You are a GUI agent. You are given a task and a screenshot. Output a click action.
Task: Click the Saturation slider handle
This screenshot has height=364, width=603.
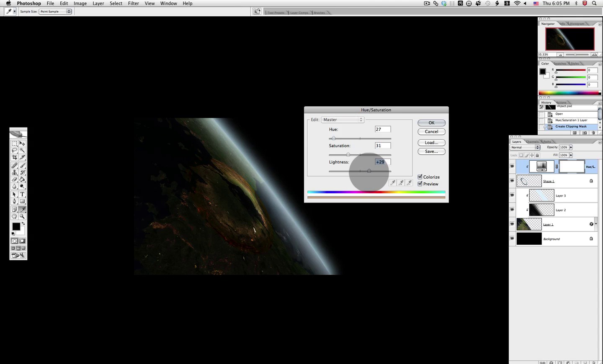click(348, 154)
